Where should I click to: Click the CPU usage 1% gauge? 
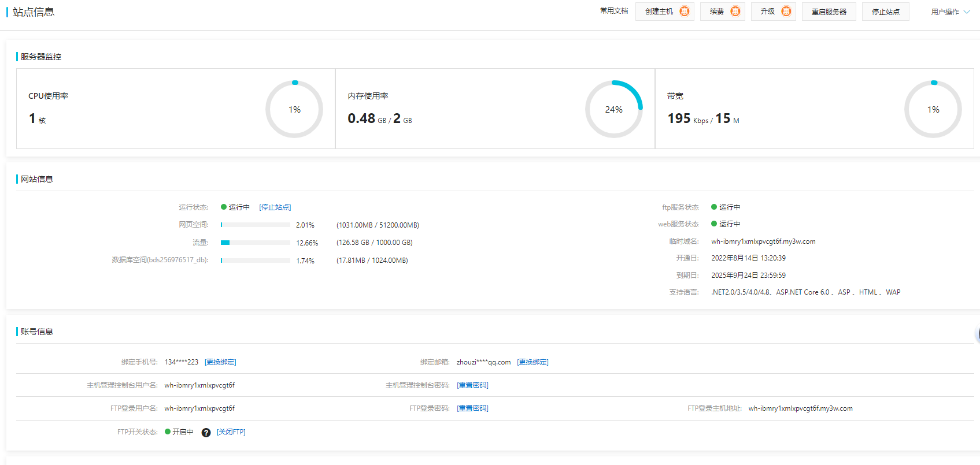(x=294, y=109)
